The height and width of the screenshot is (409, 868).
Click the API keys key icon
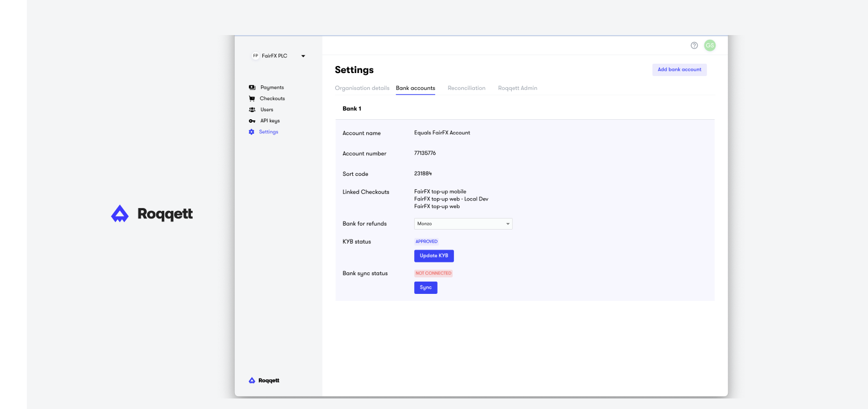point(252,121)
